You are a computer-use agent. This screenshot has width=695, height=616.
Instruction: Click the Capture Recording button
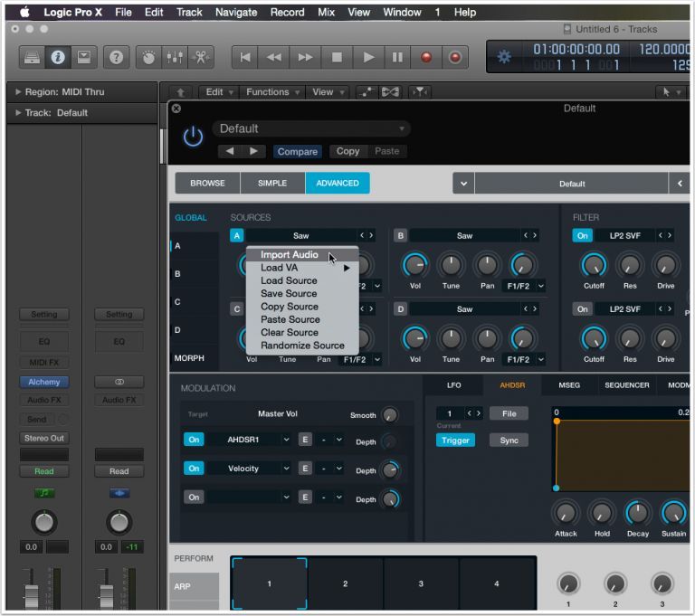455,57
